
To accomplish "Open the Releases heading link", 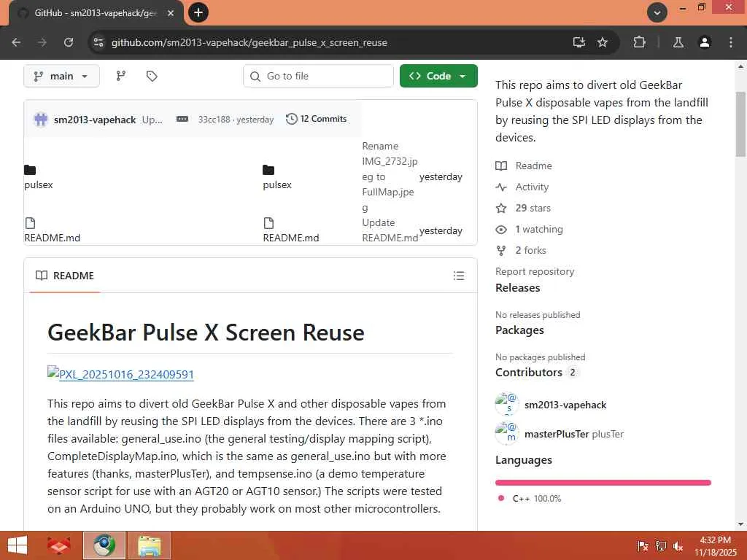I will pyautogui.click(x=517, y=287).
